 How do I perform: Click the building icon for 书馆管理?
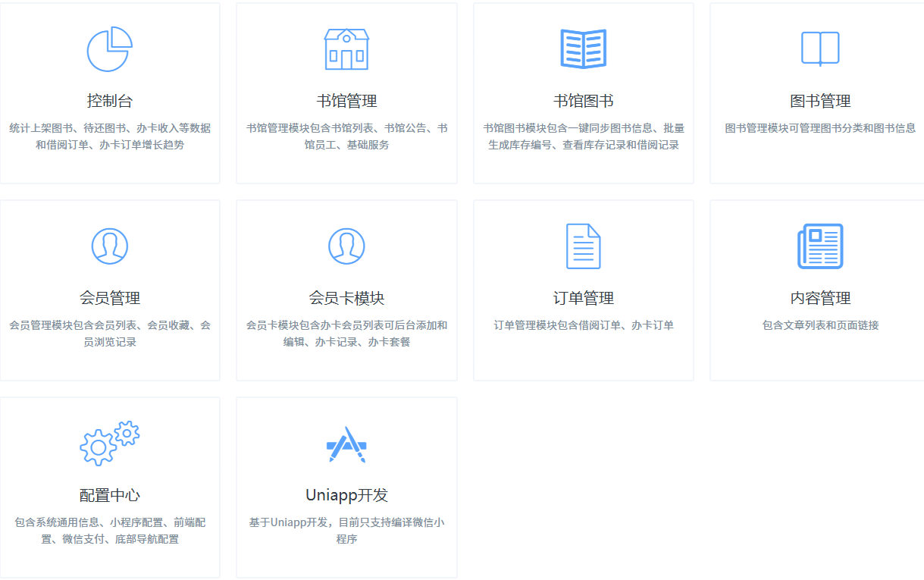pyautogui.click(x=346, y=49)
